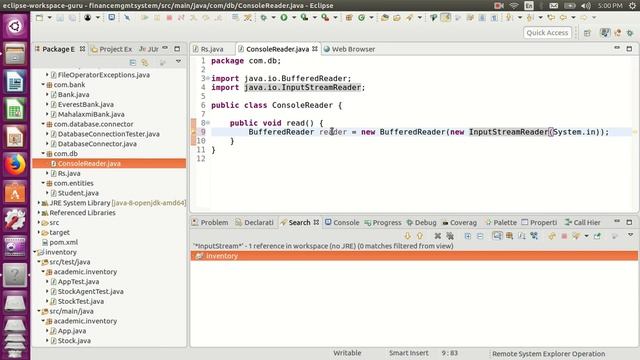Select EverestBank.java in tree
Screen dimensions: 640x360
point(86,104)
